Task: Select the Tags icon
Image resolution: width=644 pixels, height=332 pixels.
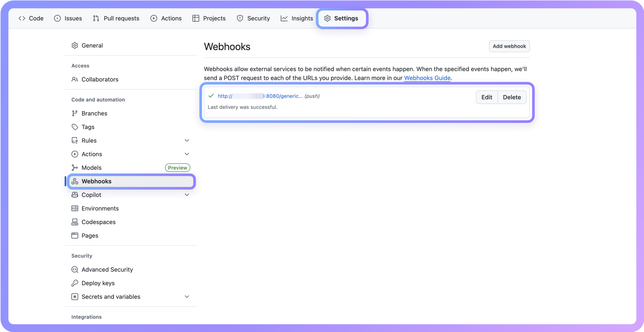Action: point(75,127)
